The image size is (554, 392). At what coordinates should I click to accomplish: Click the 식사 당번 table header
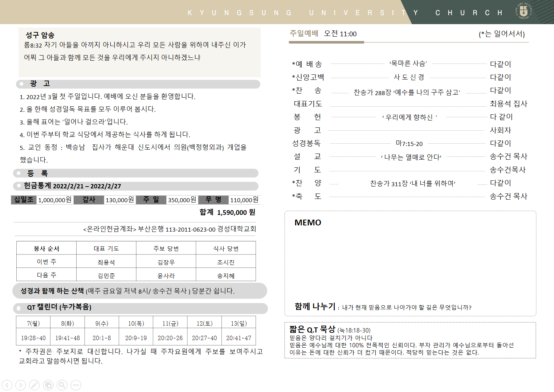(225, 248)
